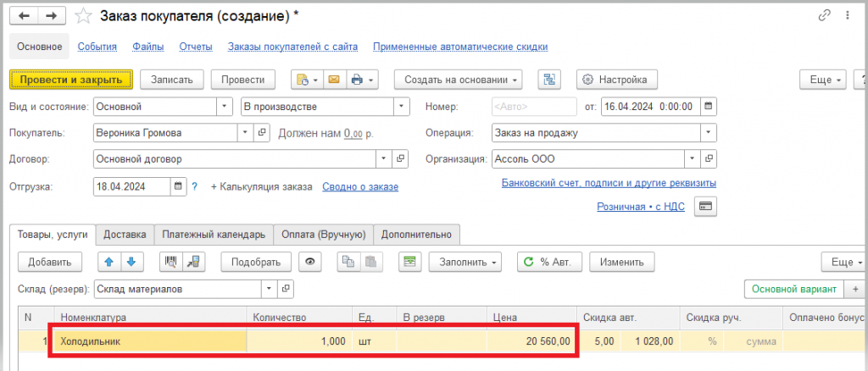Image resolution: width=868 pixels, height=371 pixels.
Task: Expand the Покупатель dropdown arrow
Action: [246, 133]
